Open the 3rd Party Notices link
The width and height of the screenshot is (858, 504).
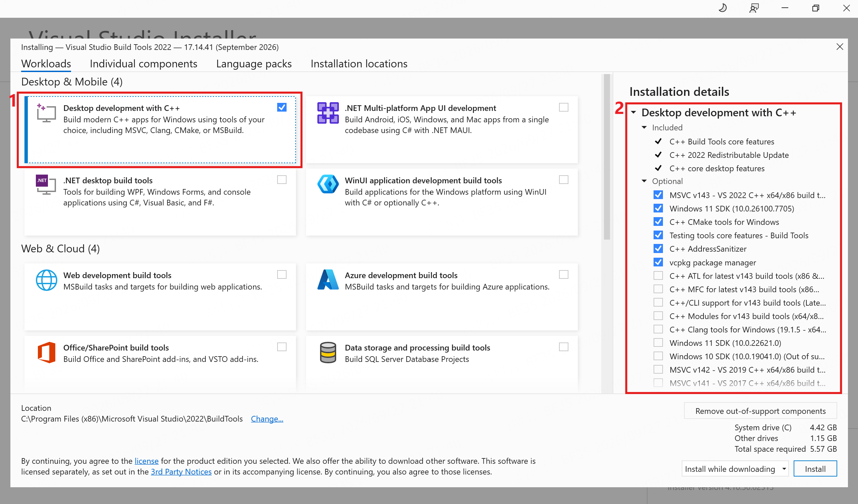coord(181,472)
